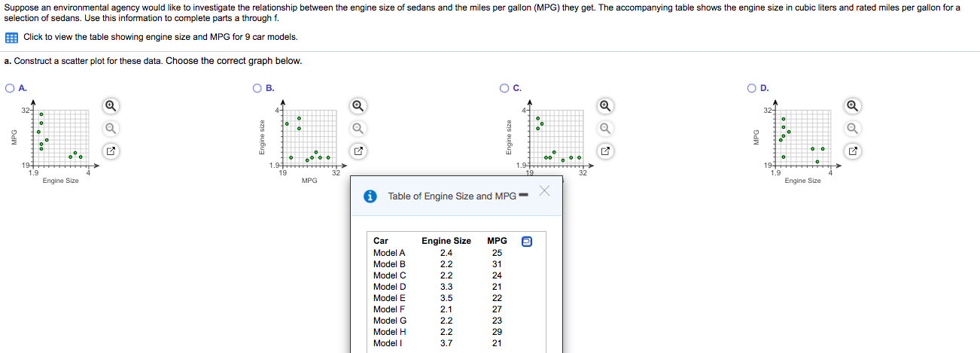This screenshot has width=980, height=353.
Task: Click the 'Model F' row label
Action: 389,309
